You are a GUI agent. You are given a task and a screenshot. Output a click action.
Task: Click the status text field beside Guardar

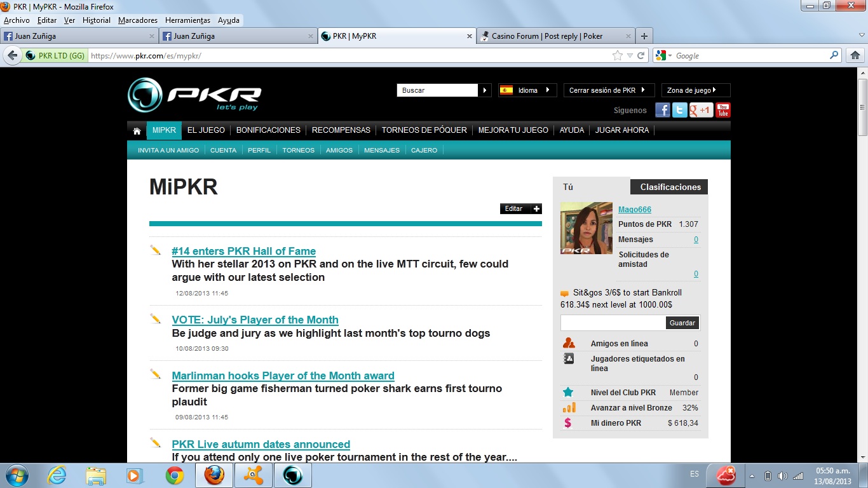613,323
